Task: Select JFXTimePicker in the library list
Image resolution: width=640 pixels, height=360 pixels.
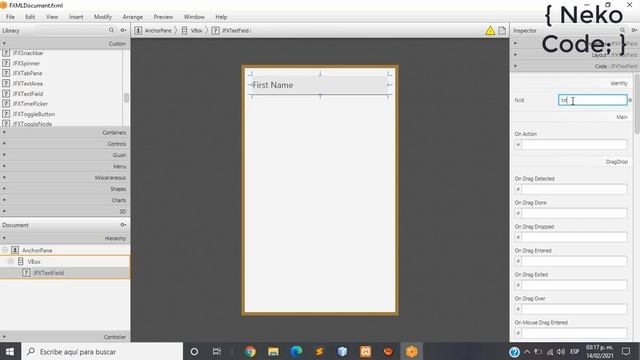Action: point(30,104)
